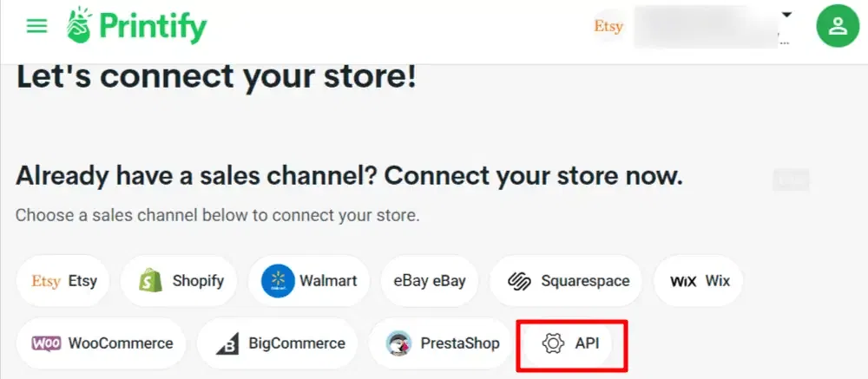
Task: Click the "Already have a sales channel?" heading
Action: [x=349, y=176]
